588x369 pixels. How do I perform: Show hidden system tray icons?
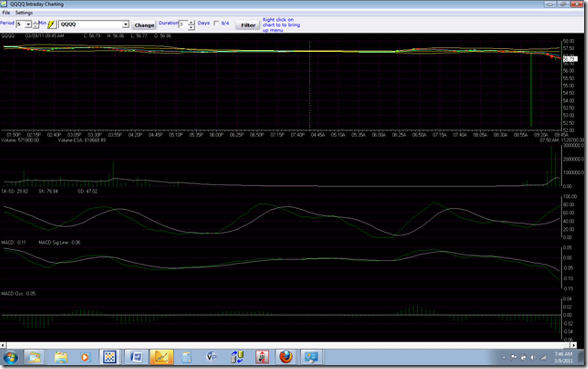(x=504, y=358)
